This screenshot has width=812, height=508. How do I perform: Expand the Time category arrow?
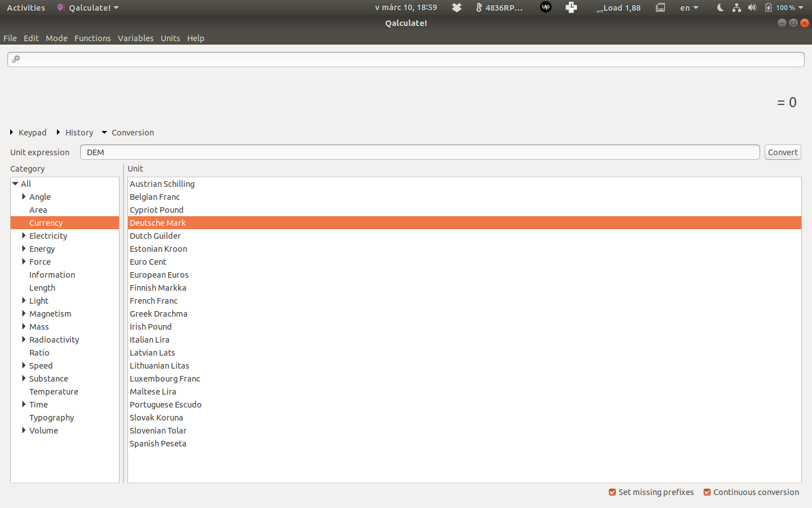tap(24, 405)
